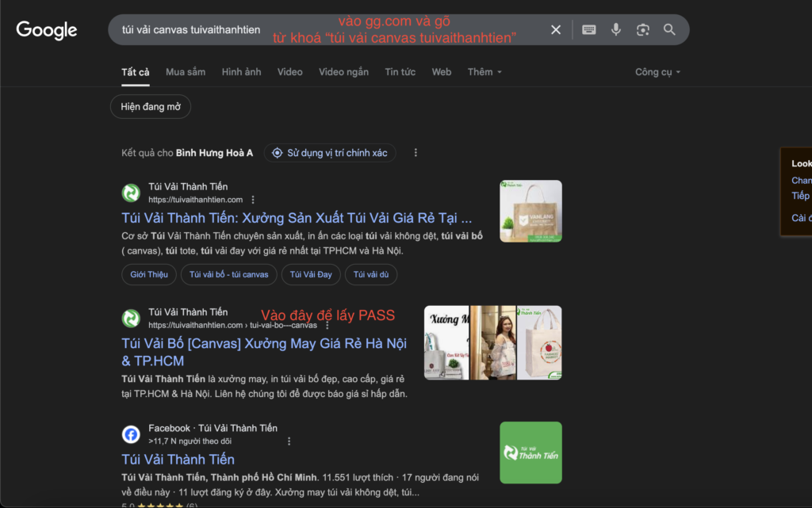Click the https://tuivaithanhtien.com URL text
The width and height of the screenshot is (812, 508).
point(195,200)
